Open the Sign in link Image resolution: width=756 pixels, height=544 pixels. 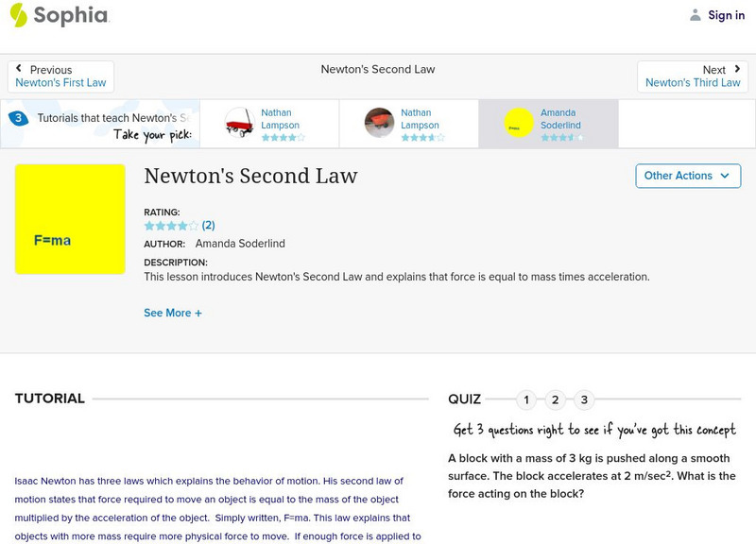click(x=726, y=15)
